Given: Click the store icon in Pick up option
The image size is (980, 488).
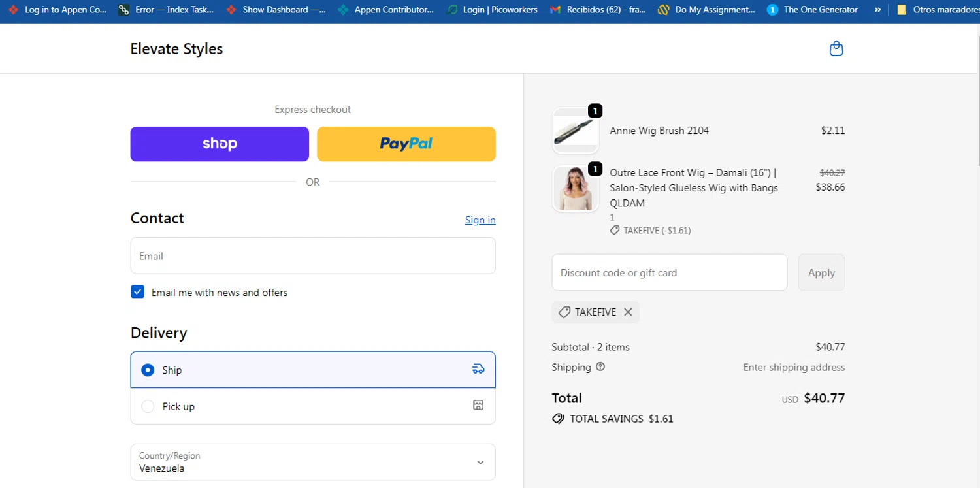Looking at the screenshot, I should (x=478, y=406).
